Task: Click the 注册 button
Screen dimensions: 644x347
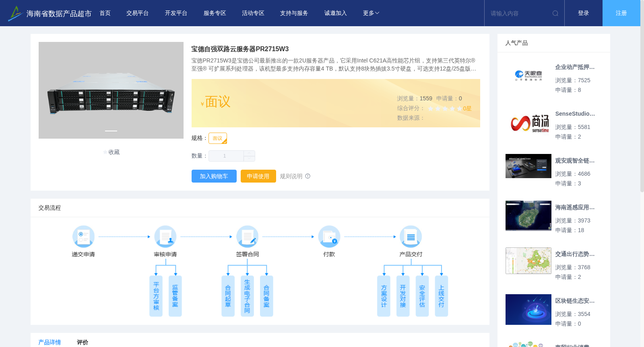Action: (621, 13)
